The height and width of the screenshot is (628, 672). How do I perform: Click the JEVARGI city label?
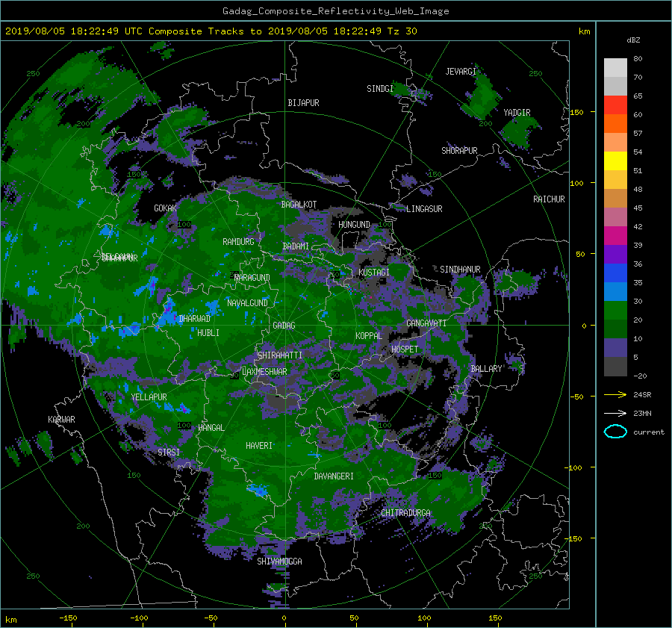(x=461, y=72)
